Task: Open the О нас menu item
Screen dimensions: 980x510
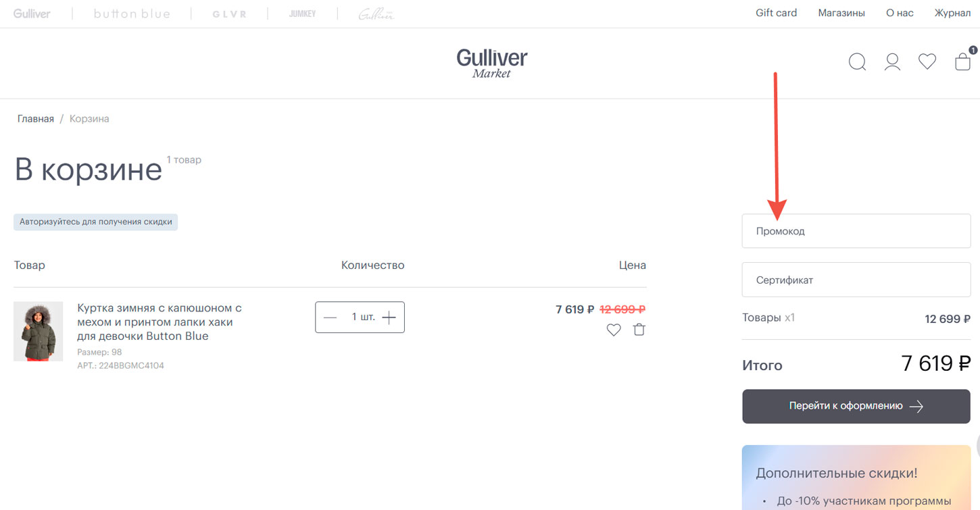Action: click(x=900, y=13)
